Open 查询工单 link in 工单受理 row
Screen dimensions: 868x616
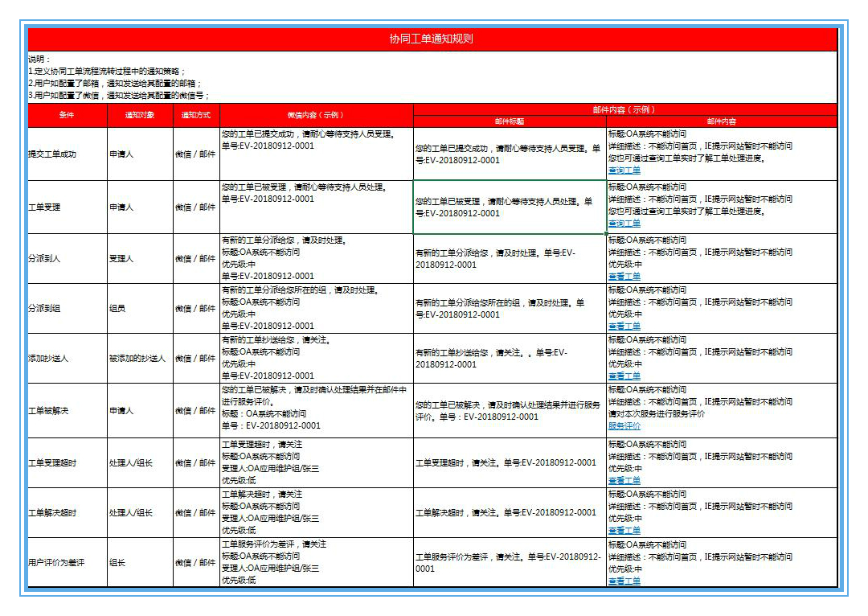pyautogui.click(x=624, y=224)
